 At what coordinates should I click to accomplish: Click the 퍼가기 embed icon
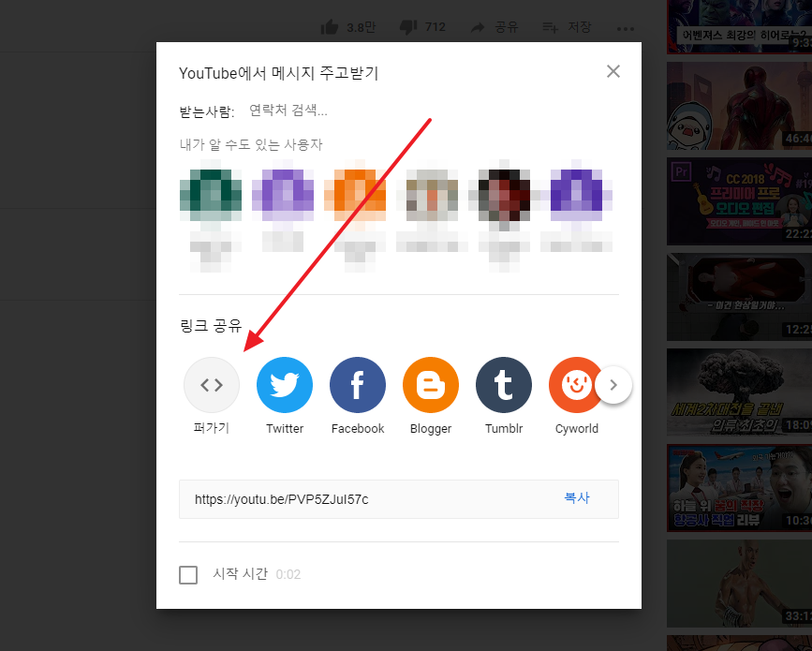pyautogui.click(x=212, y=385)
